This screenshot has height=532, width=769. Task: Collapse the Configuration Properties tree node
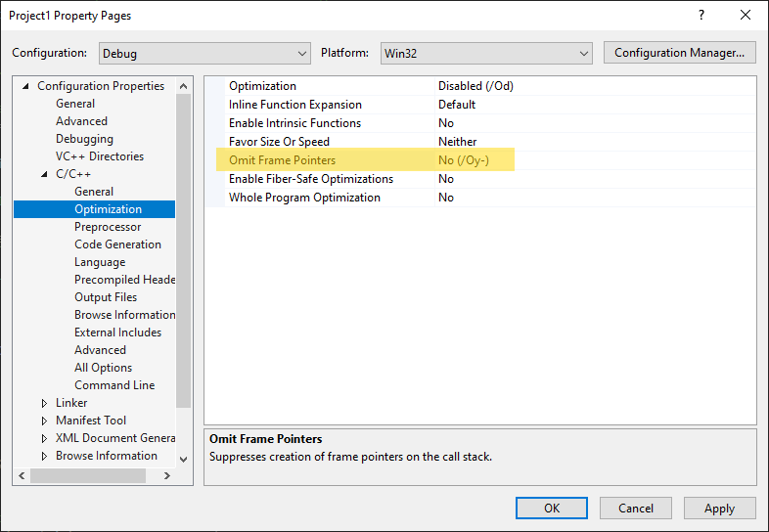point(26,86)
